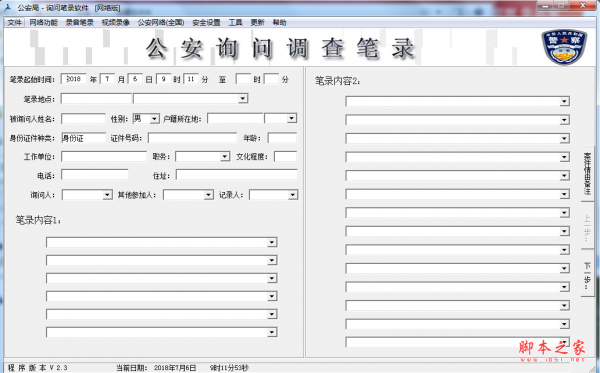Click the 电话 input field
The width and height of the screenshot is (600, 373).
(95, 175)
